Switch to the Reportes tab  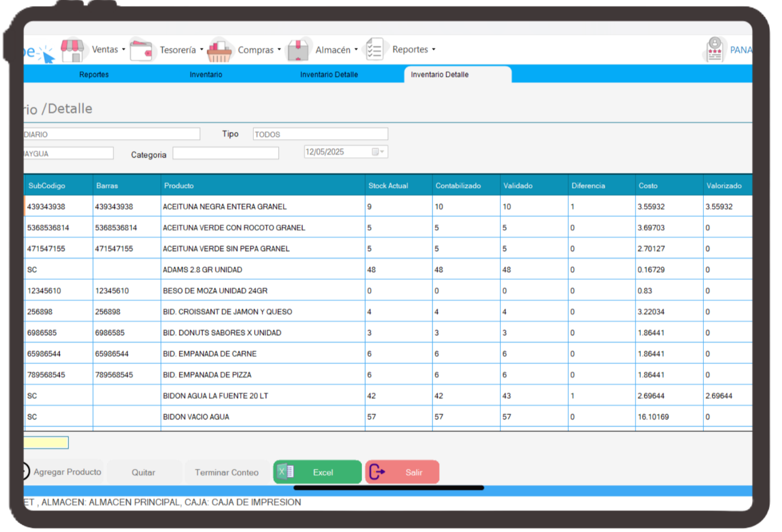click(x=94, y=74)
